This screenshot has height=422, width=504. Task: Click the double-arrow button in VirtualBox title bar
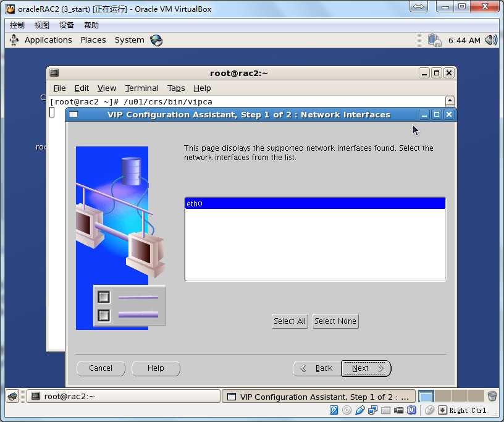pos(419,6)
